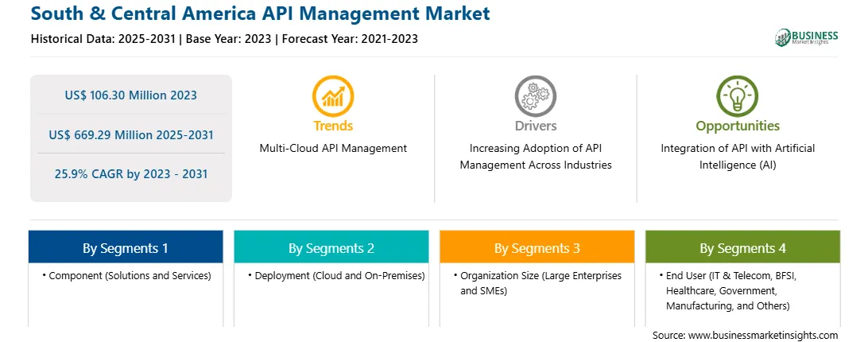868x342 pixels.
Task: Click the orange Trends chart icon
Action: coord(333,96)
